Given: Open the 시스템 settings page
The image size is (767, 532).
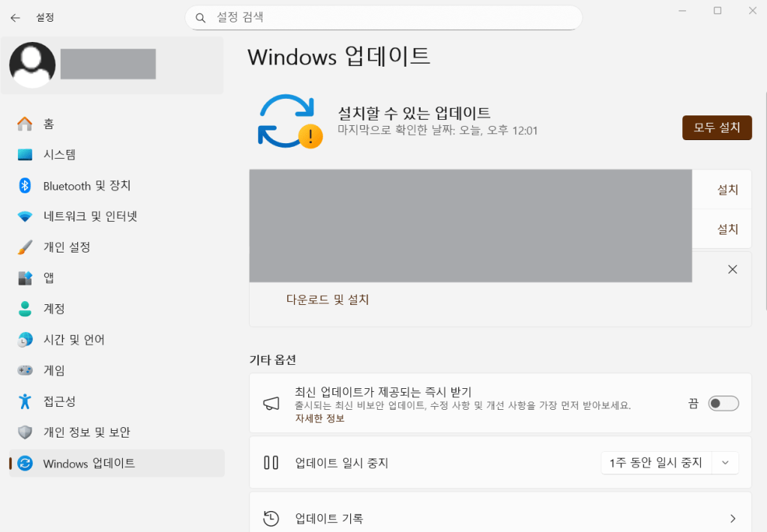Looking at the screenshot, I should [59, 155].
